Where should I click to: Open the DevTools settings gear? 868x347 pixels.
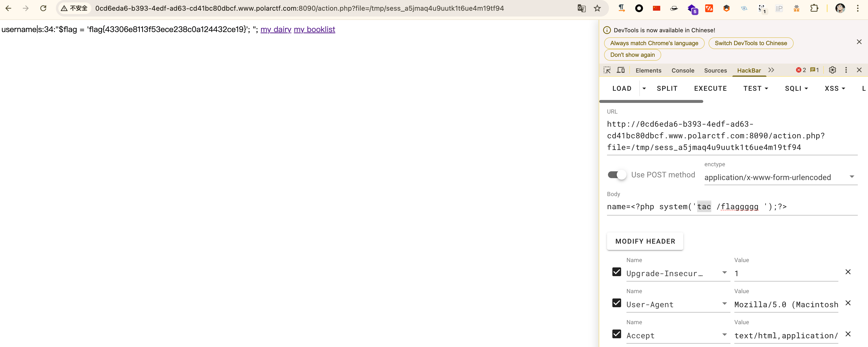point(832,70)
